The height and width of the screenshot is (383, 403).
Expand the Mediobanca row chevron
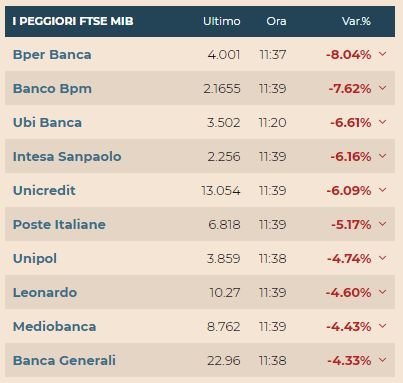pyautogui.click(x=383, y=326)
